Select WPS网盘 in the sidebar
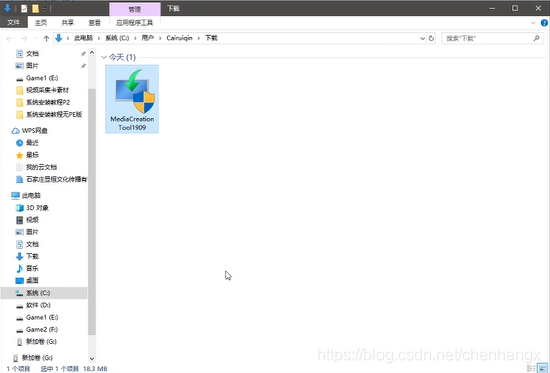The height and width of the screenshot is (373, 550). 34,131
